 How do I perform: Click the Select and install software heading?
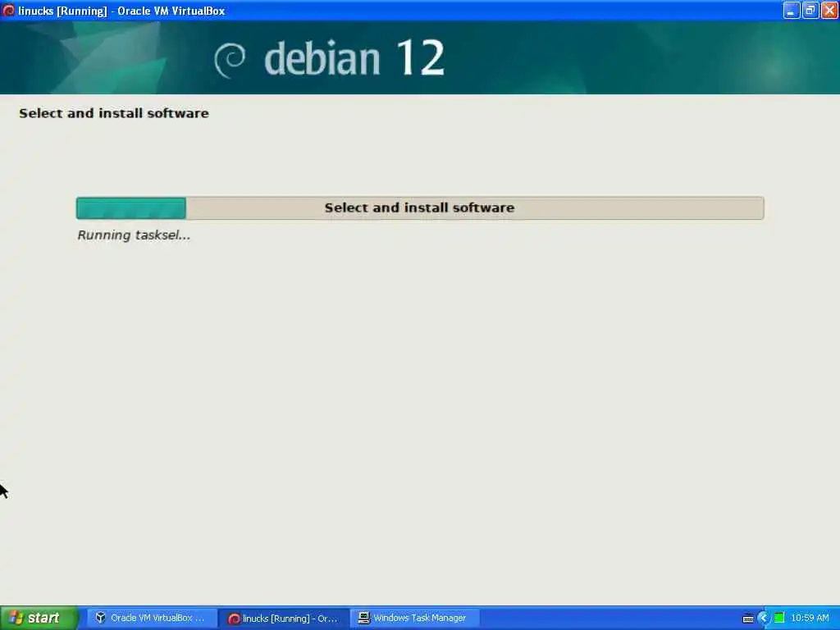click(113, 113)
